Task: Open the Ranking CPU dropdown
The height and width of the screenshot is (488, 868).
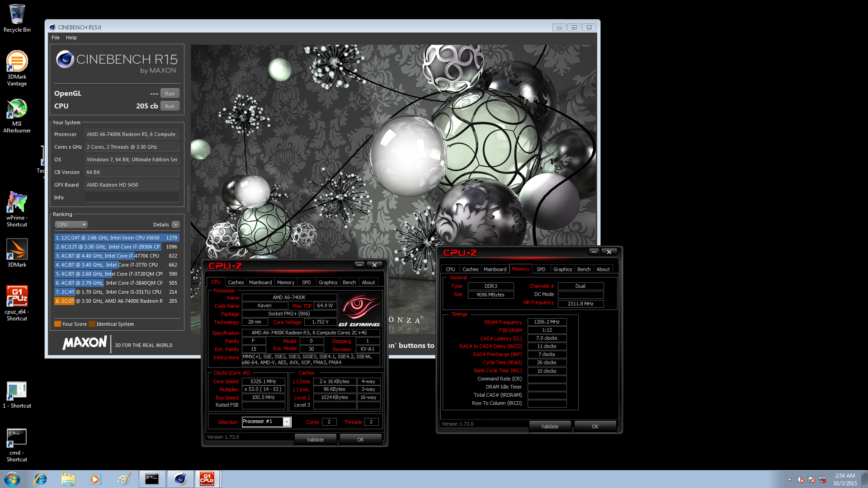Action: [71, 225]
